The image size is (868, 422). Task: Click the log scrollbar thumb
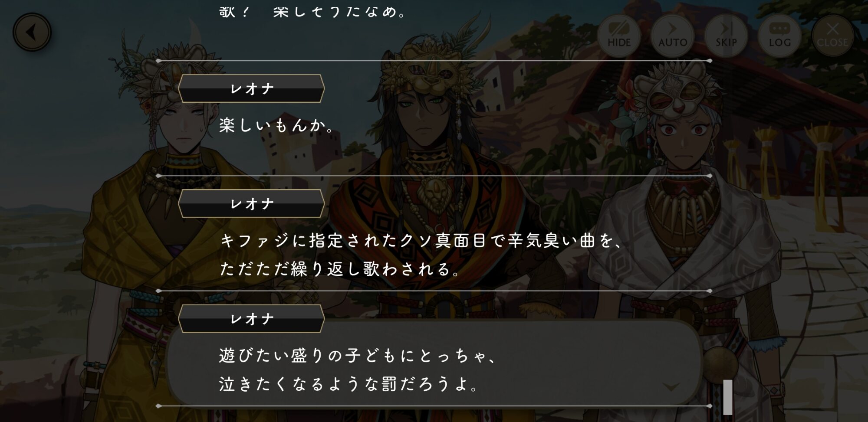[728, 396]
